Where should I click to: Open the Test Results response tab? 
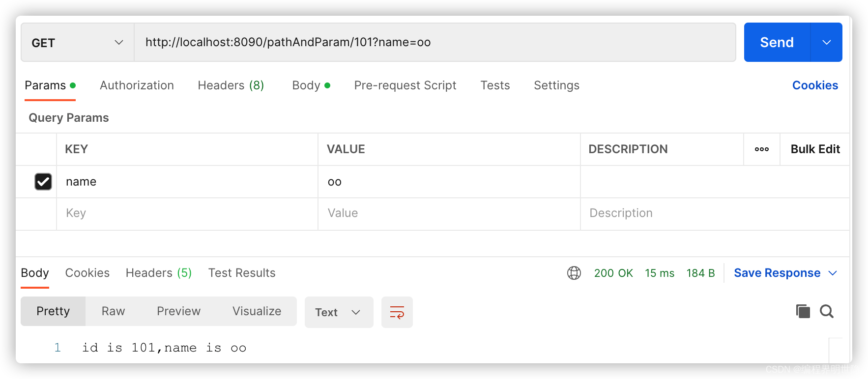pos(241,273)
